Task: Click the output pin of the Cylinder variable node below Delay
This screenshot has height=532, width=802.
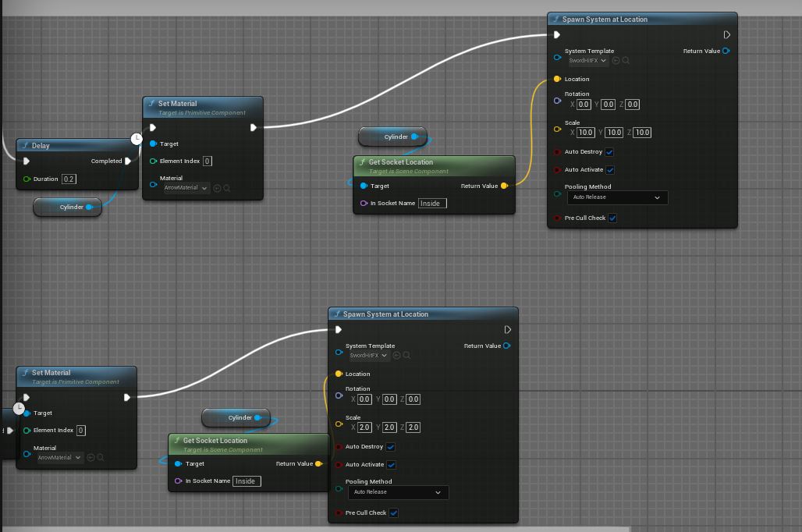Action: coord(90,207)
